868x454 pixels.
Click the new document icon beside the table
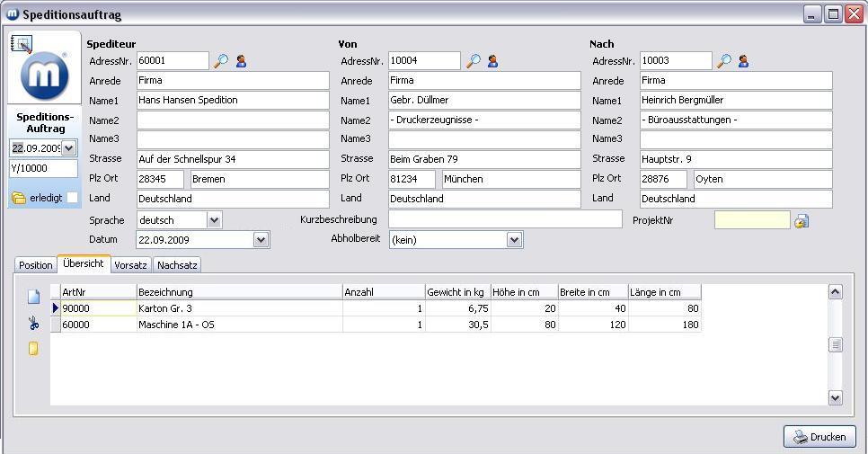coord(34,297)
